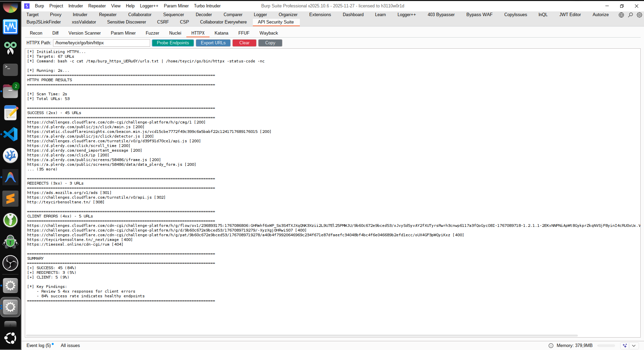Screen dimensions: 644x350
Task: Open the robot padlock dock application
Action: tap(10, 242)
